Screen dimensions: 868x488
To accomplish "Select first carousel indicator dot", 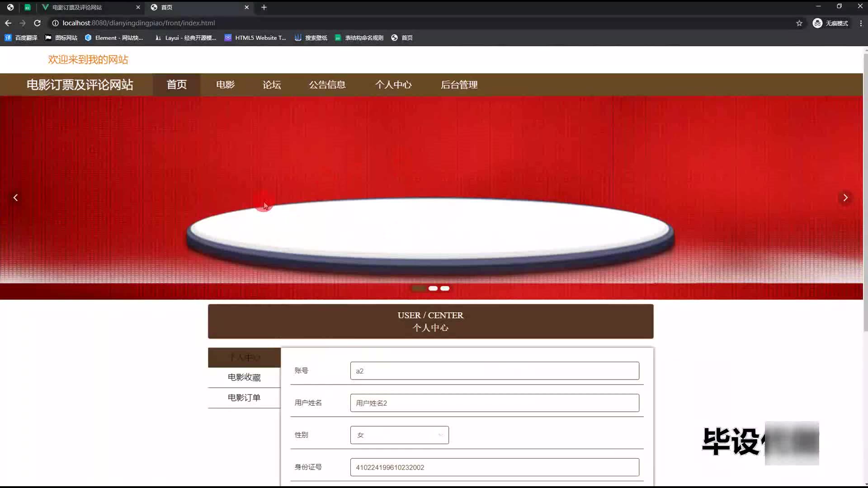I will tap(419, 288).
